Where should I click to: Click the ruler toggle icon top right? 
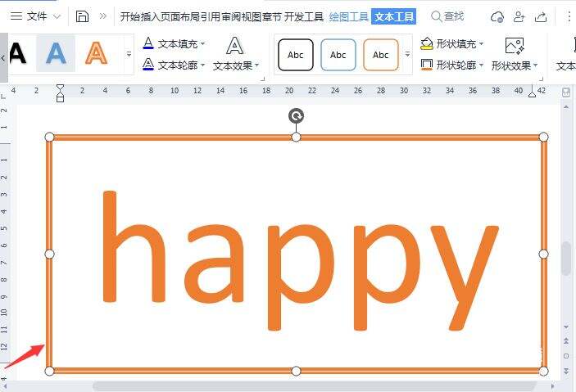[x=566, y=92]
